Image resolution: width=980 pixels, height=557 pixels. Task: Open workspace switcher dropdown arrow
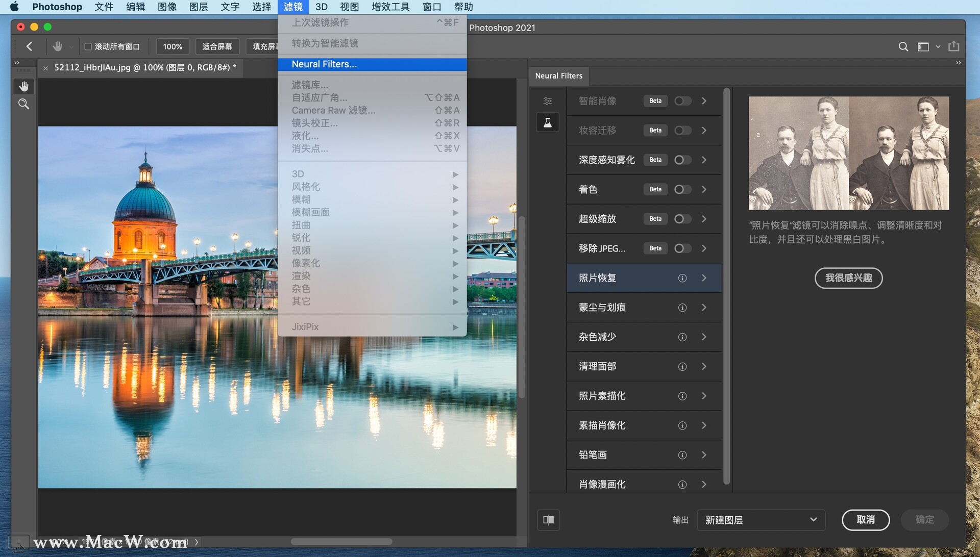coord(938,47)
